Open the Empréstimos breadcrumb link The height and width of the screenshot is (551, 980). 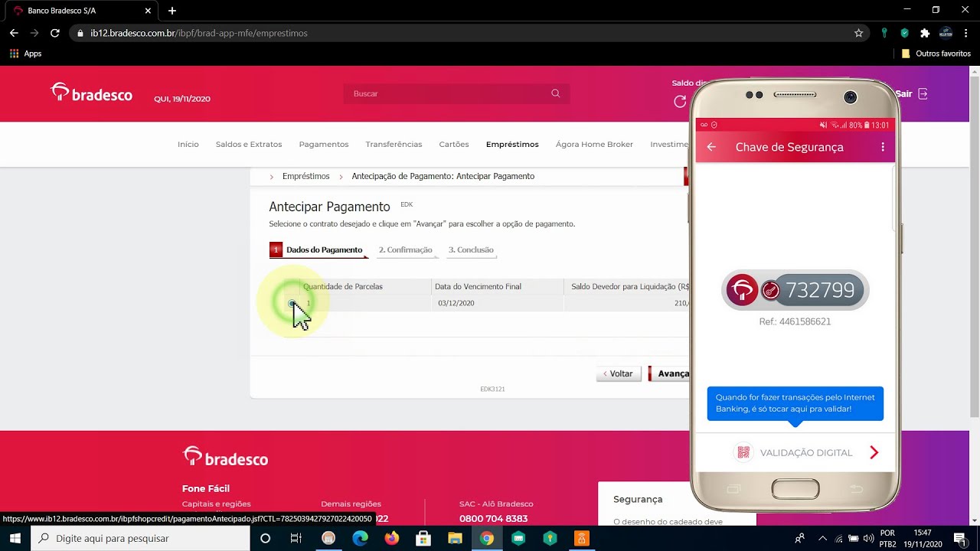305,176
